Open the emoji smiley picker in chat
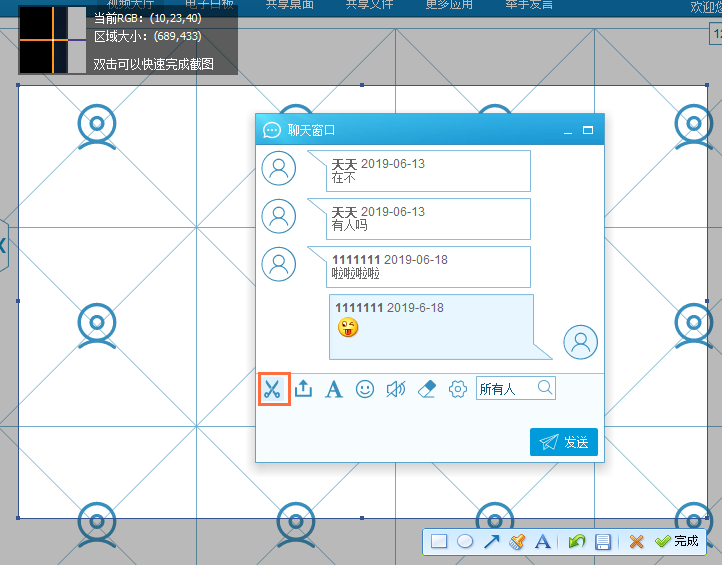 coord(365,389)
